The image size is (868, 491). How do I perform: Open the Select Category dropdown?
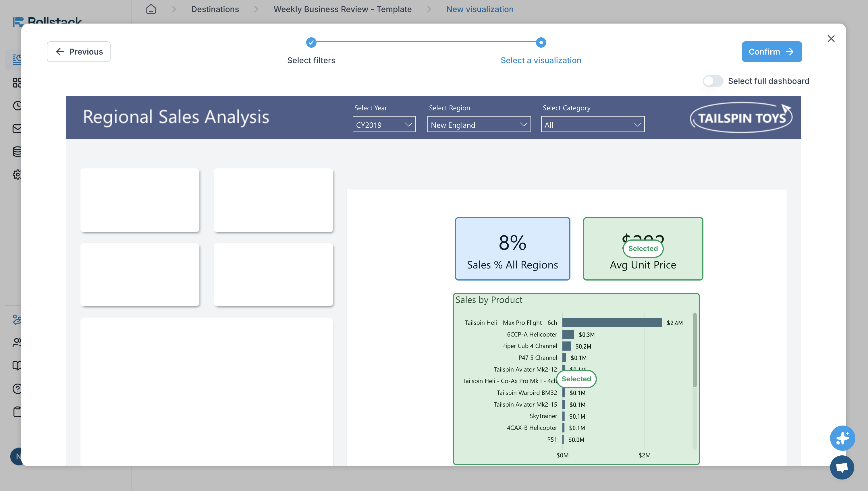pyautogui.click(x=593, y=124)
